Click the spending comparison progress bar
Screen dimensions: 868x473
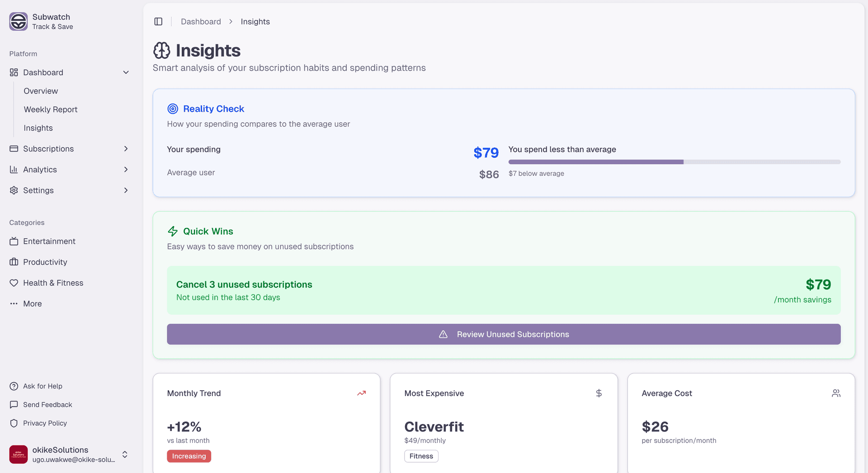coord(674,161)
